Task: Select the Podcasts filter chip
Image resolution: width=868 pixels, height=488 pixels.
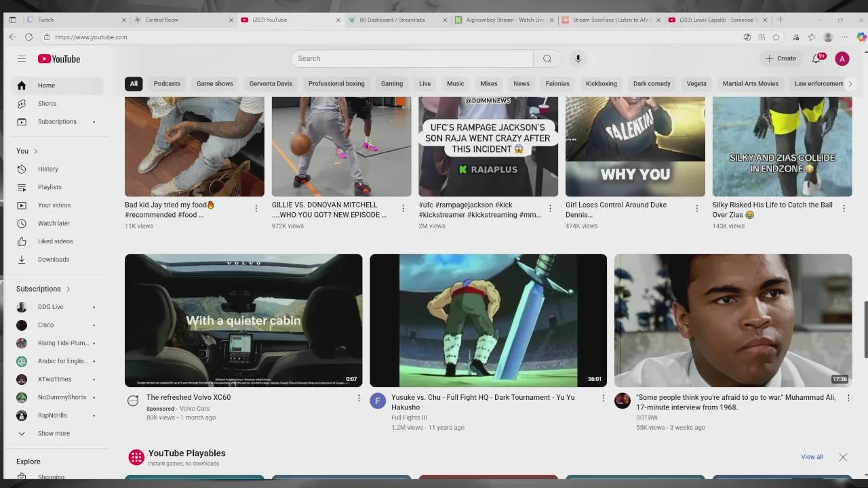Action: pos(167,84)
